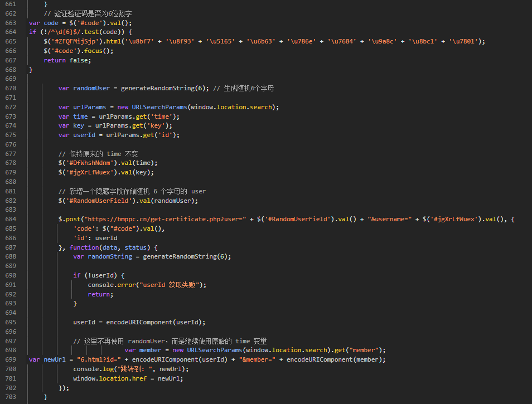Image resolution: width=532 pixels, height=404 pixels.
Task: Click the "member" string argument on line 698
Action: point(364,350)
